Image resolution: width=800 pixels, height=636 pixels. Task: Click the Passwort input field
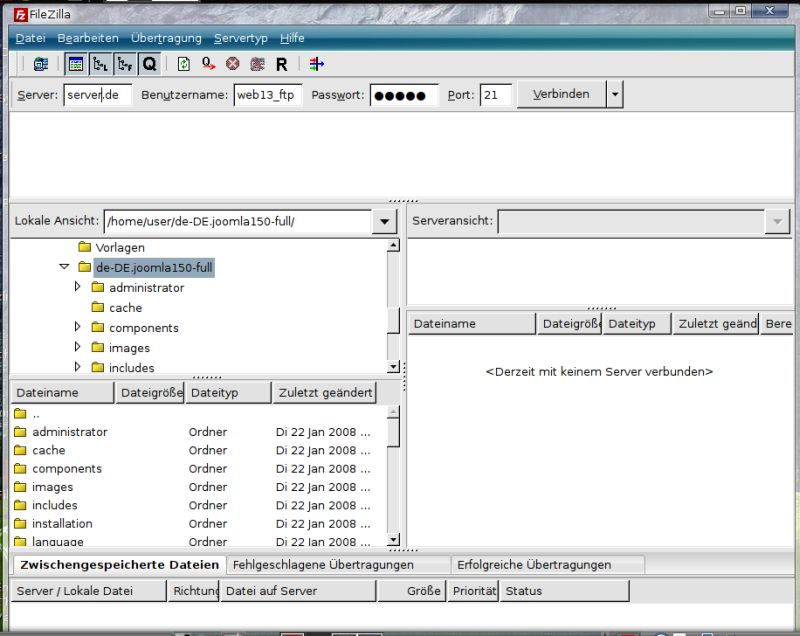point(404,95)
